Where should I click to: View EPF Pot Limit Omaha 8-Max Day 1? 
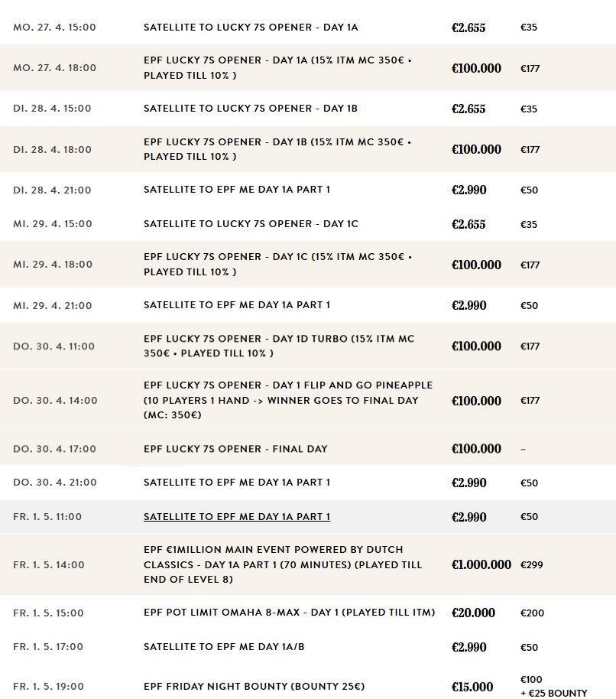click(290, 613)
